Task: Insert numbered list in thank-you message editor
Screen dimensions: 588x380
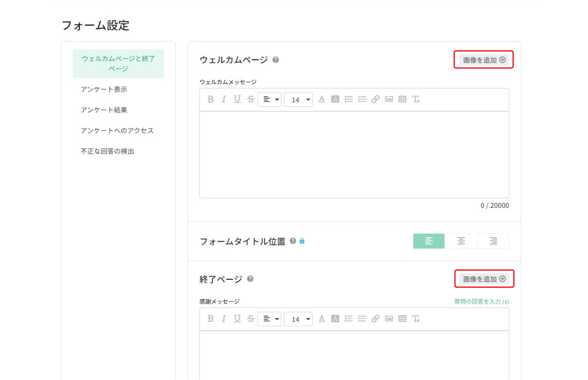Action: 349,319
